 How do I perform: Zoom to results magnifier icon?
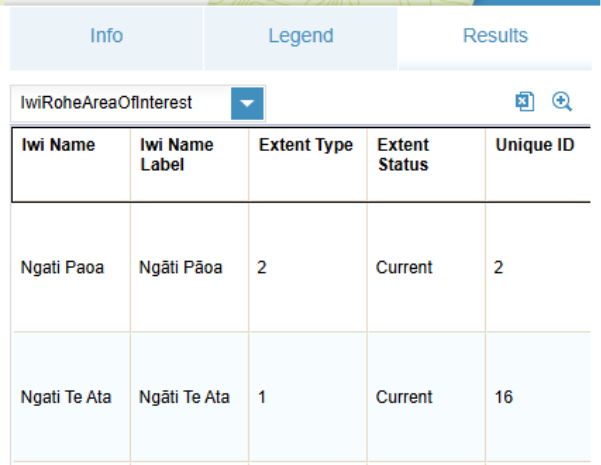pos(562,102)
